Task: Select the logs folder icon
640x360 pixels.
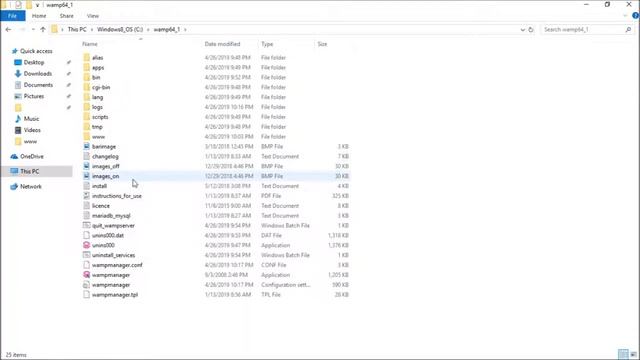Action: pos(87,107)
